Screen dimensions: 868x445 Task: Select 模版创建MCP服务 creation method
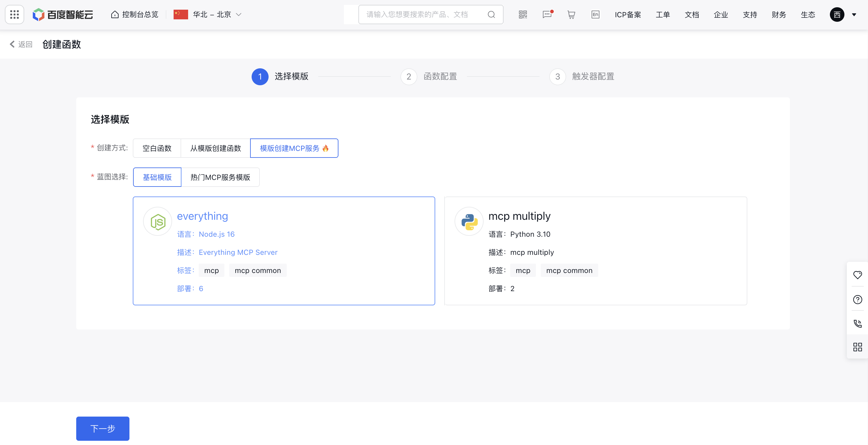[x=294, y=148]
